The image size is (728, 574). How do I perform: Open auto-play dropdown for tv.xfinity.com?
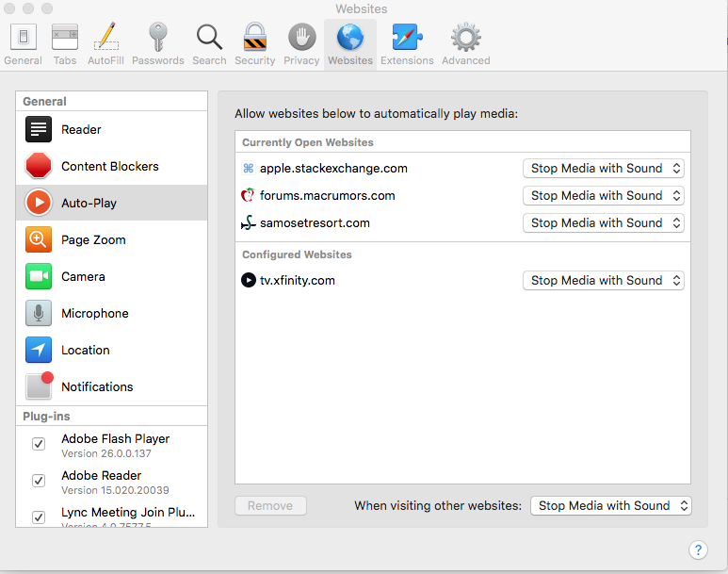coord(603,281)
